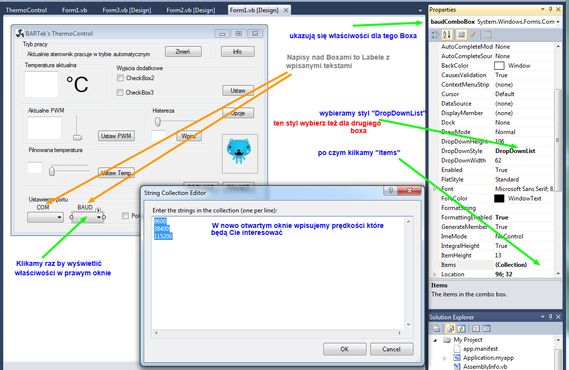The height and width of the screenshot is (370, 569).
Task: Show Events lightning icon in Properties
Action: coord(472,35)
